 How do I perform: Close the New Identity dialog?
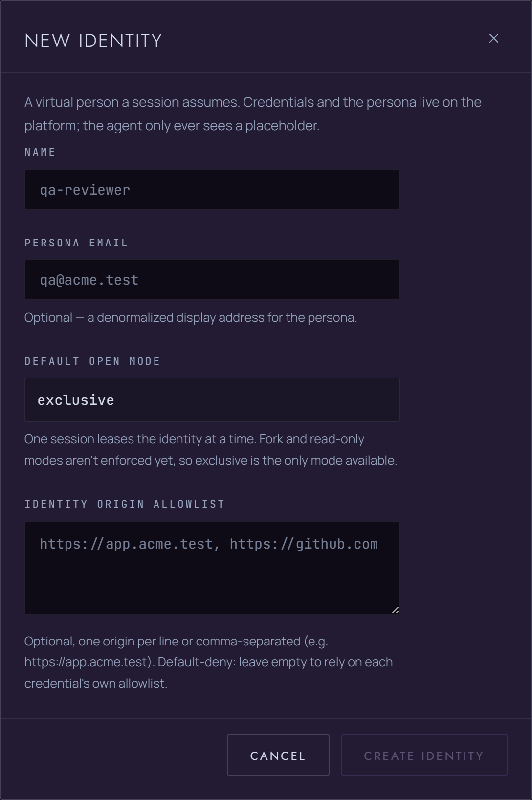point(494,39)
